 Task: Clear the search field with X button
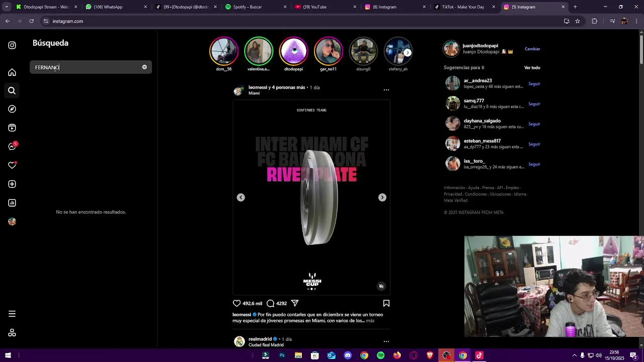[144, 67]
